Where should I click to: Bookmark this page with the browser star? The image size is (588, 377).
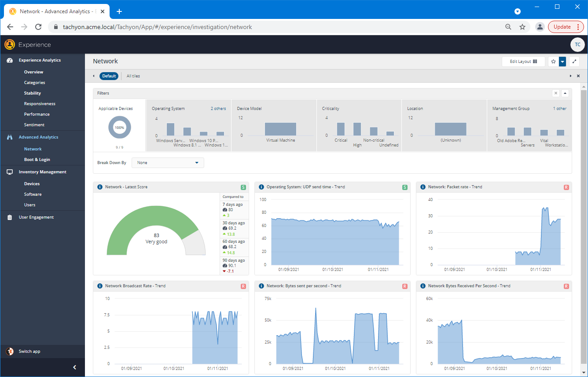pyautogui.click(x=522, y=27)
